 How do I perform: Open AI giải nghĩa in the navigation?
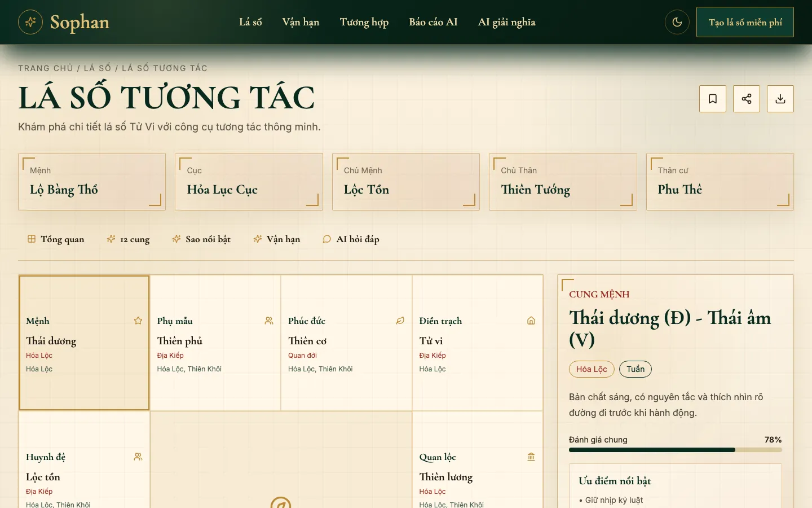(x=507, y=22)
